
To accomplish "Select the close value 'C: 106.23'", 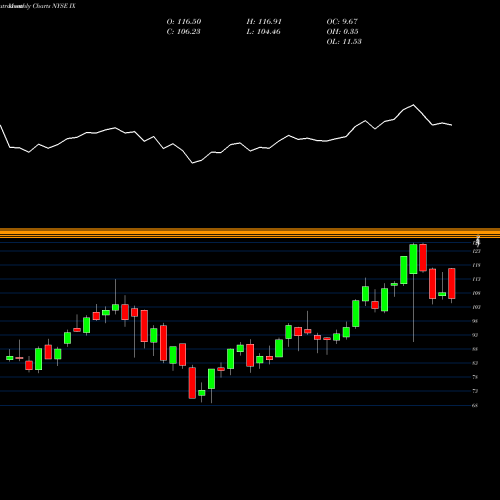I will pyautogui.click(x=183, y=32).
